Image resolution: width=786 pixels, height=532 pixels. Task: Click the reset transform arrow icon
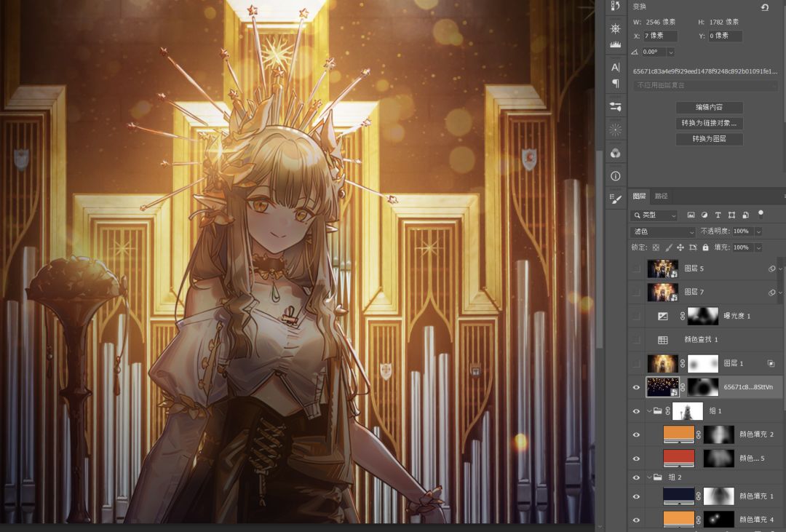click(765, 7)
